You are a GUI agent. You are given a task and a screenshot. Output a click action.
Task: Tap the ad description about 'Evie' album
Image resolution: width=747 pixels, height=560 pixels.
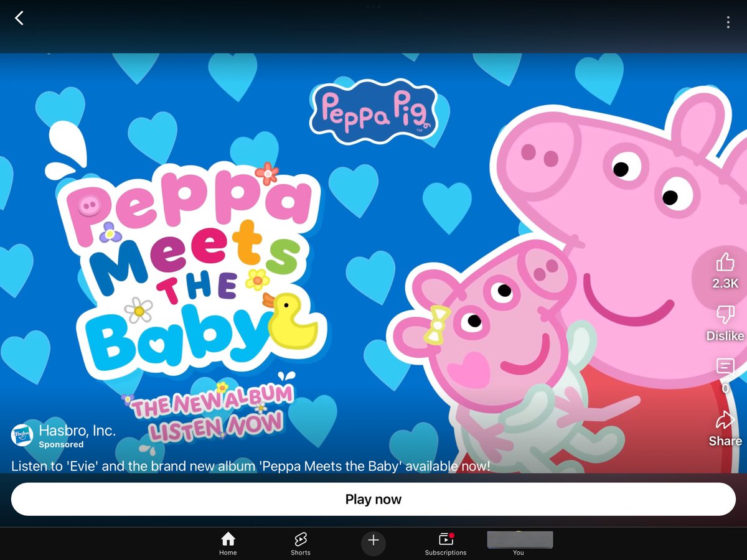coord(251,465)
